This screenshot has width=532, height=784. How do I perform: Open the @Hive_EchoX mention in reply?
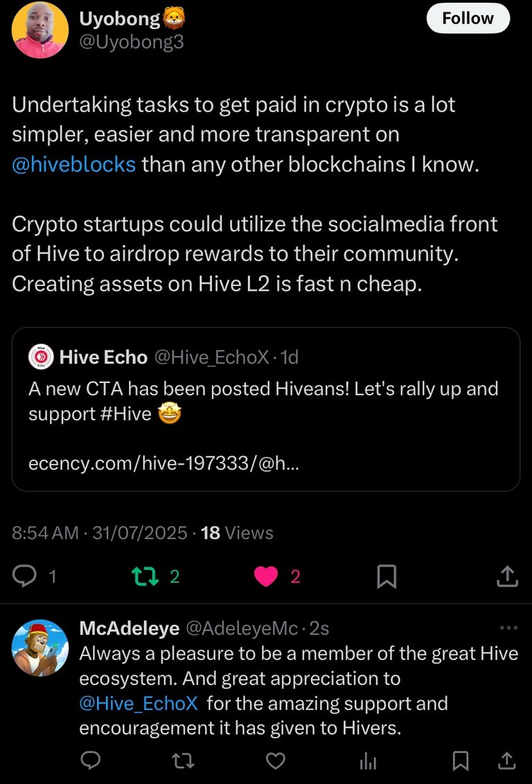tap(139, 704)
